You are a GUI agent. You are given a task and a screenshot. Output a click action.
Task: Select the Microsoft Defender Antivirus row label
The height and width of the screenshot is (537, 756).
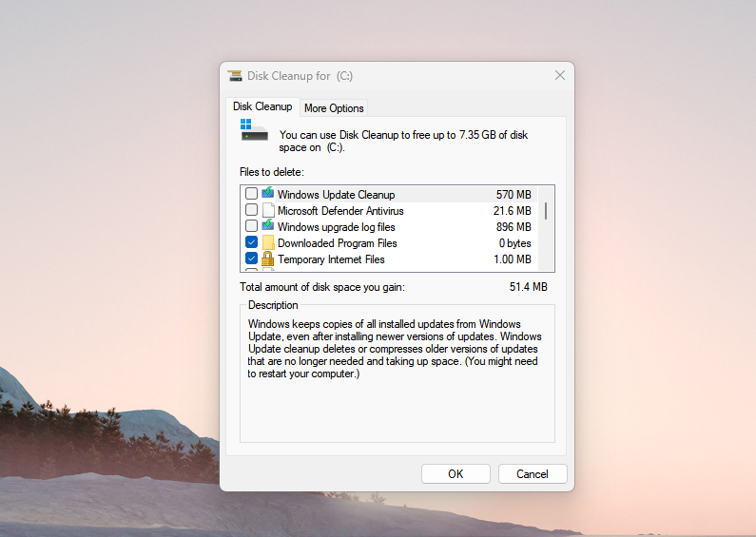tap(340, 211)
